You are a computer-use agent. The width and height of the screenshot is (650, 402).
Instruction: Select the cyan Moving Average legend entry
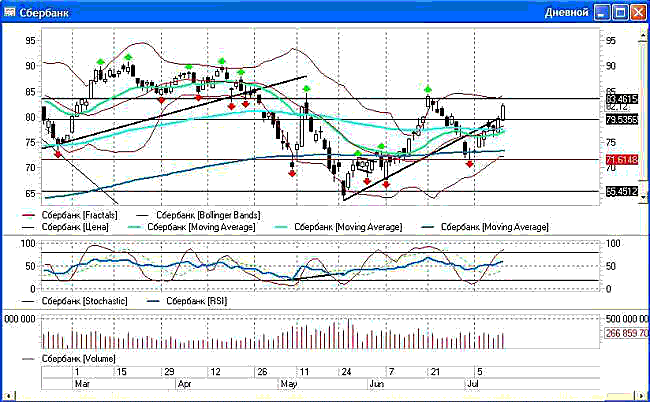338,227
